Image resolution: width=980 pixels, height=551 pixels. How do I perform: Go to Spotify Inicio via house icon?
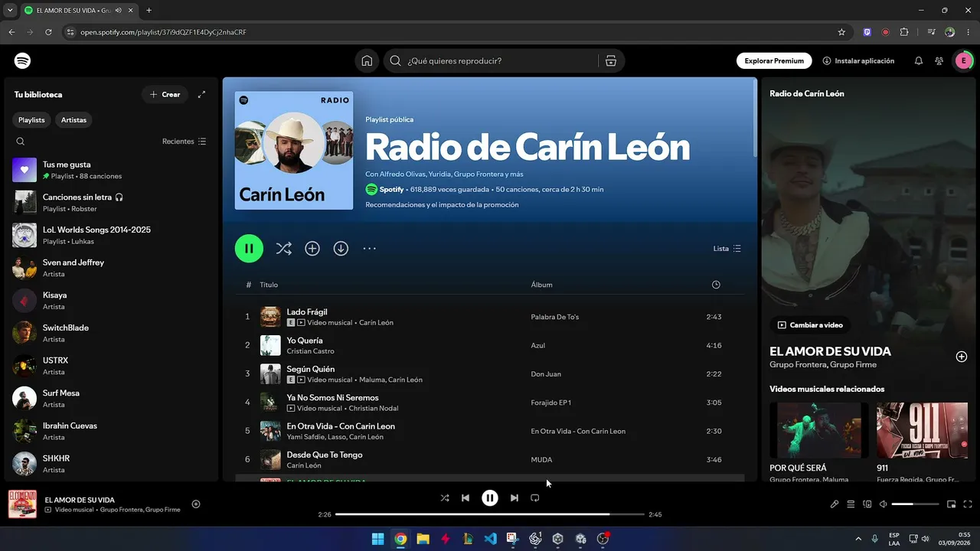coord(367,61)
